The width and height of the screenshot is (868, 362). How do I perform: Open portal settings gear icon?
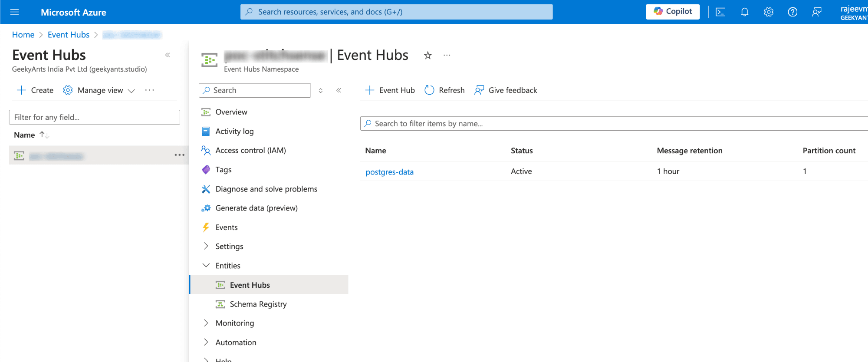point(769,12)
